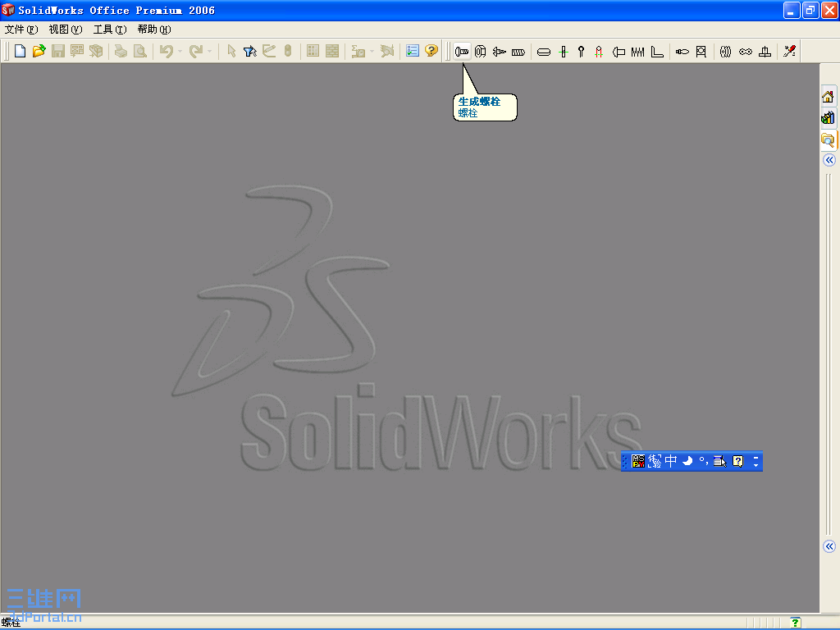The width and height of the screenshot is (840, 630).
Task: Click the MSPY input method icon on language bar
Action: pyautogui.click(x=638, y=461)
